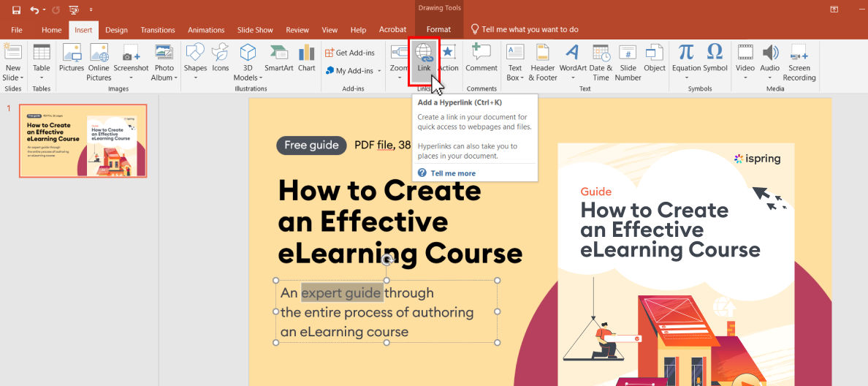Insert a SmartArt graphic
The height and width of the screenshot is (386, 868).
tap(279, 58)
